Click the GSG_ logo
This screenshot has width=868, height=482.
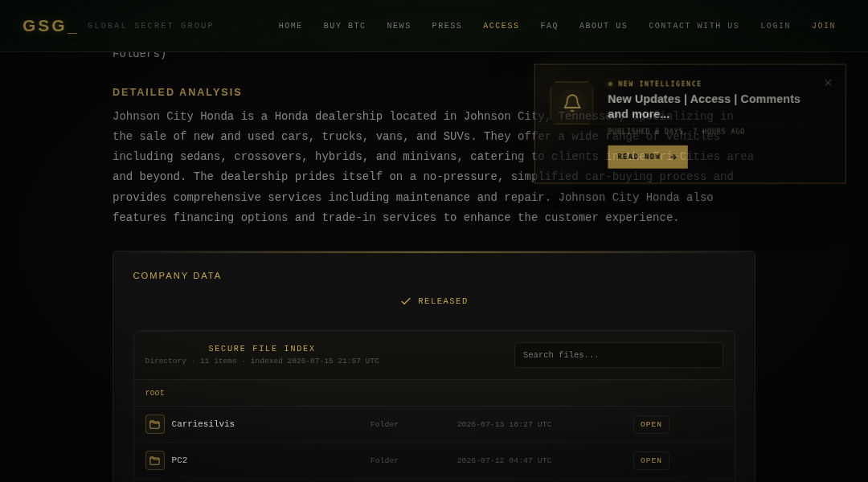tap(50, 26)
